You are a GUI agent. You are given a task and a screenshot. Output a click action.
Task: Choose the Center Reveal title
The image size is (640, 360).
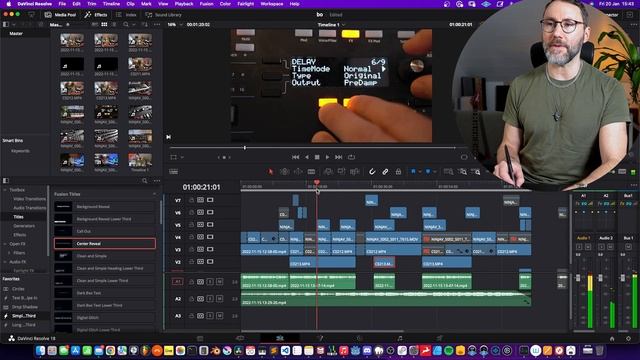pos(105,244)
